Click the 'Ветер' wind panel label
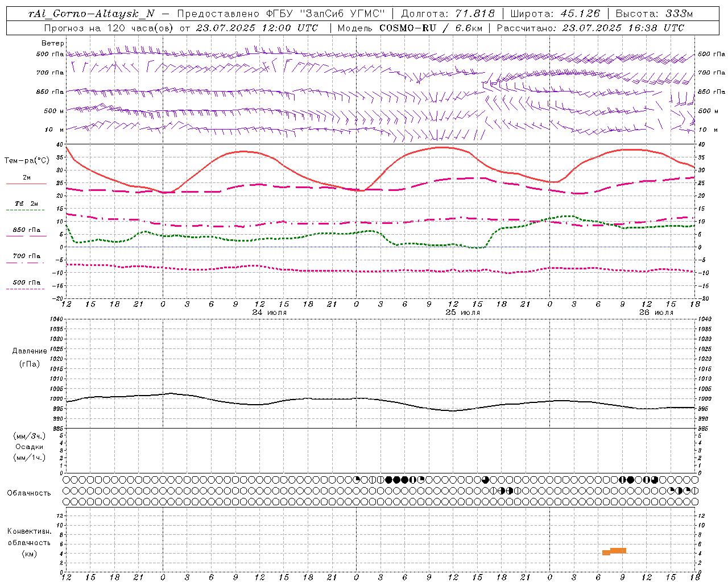 (x=53, y=43)
